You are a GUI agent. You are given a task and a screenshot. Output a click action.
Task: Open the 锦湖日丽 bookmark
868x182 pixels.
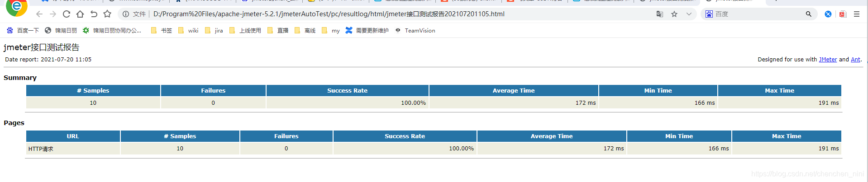61,30
